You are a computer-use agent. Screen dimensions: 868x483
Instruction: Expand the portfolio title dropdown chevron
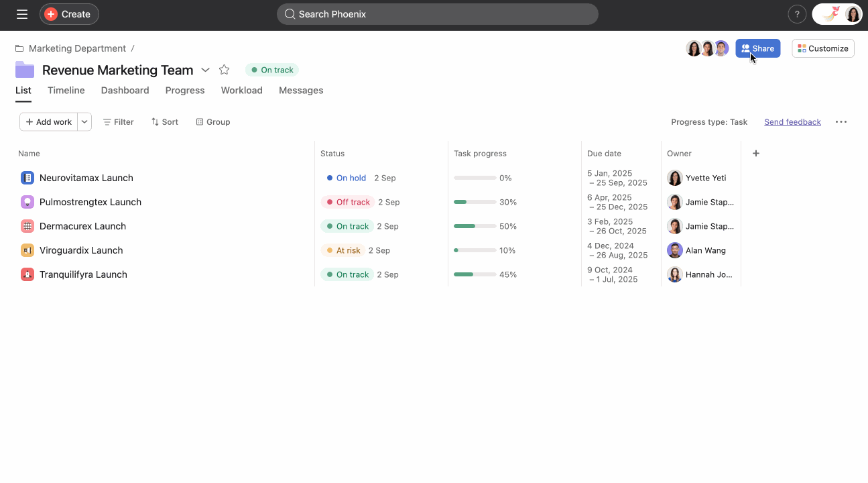point(206,70)
